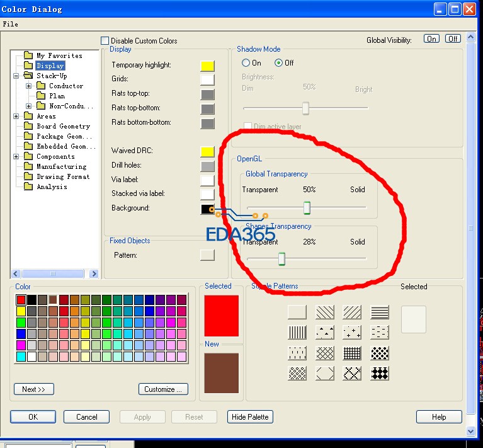
Task: Click the Shapes Transparency slider handle
Action: [281, 259]
